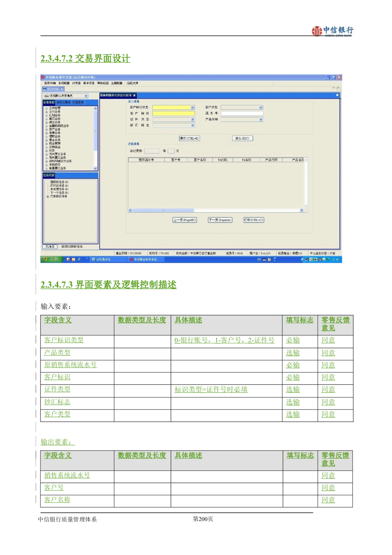The image size is (392, 555).
Task: Expand the 公共管理 tree node
Action: pyautogui.click(x=46, y=108)
